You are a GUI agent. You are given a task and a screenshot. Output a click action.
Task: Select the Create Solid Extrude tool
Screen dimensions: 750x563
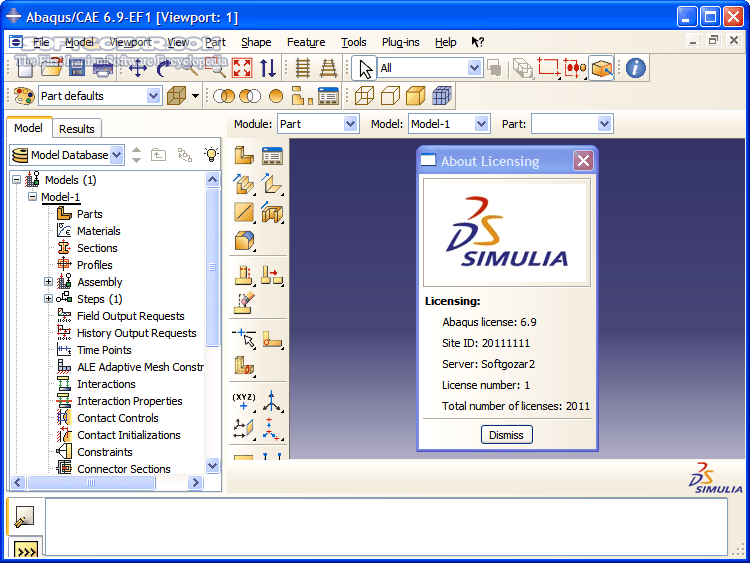click(x=244, y=184)
